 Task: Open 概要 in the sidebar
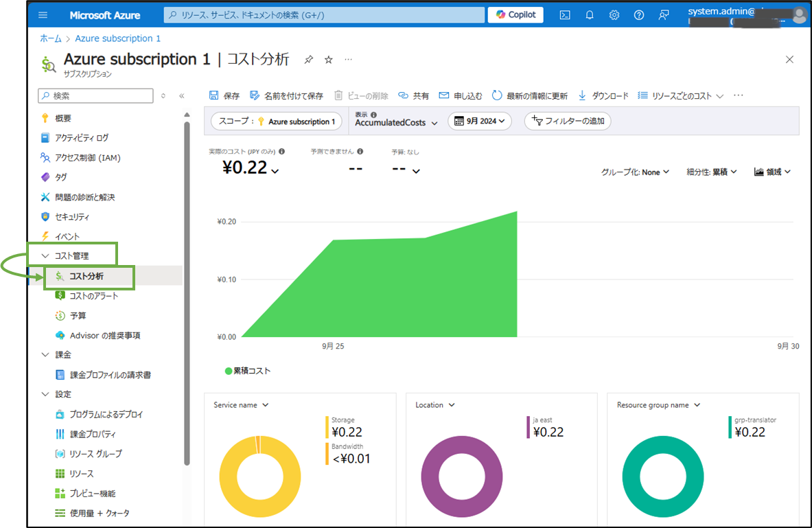coord(62,118)
